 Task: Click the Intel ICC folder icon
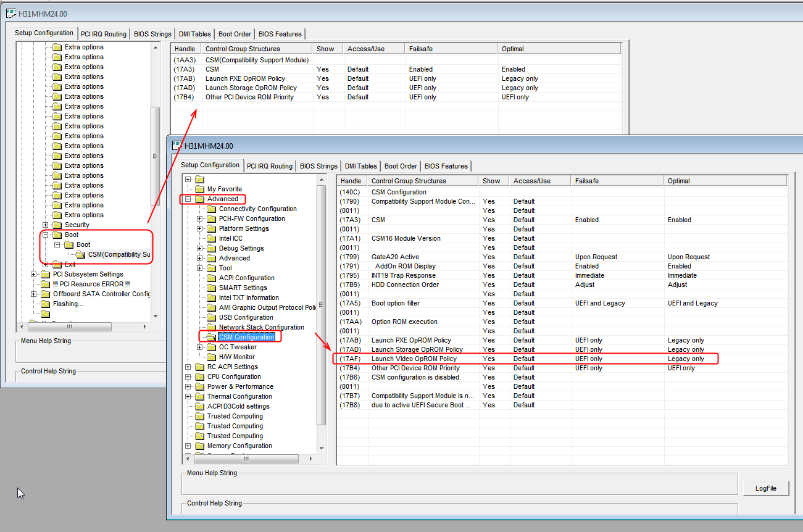tap(212, 238)
